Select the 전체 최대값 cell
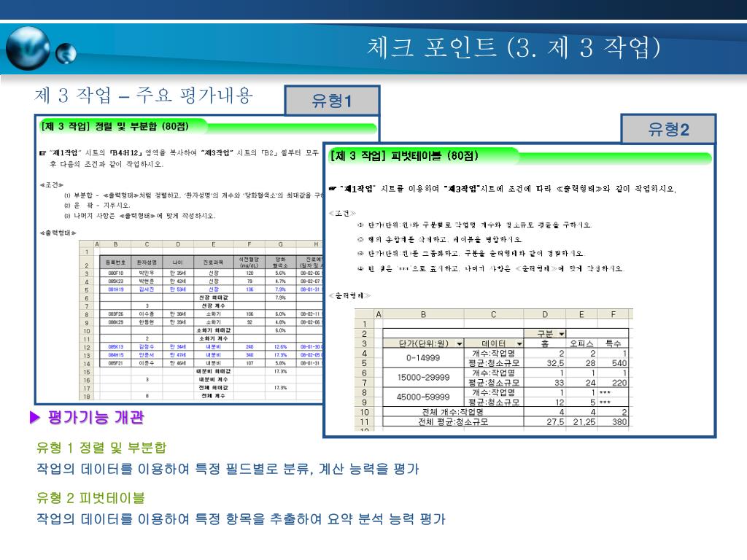The width and height of the screenshot is (747, 560). 214,388
